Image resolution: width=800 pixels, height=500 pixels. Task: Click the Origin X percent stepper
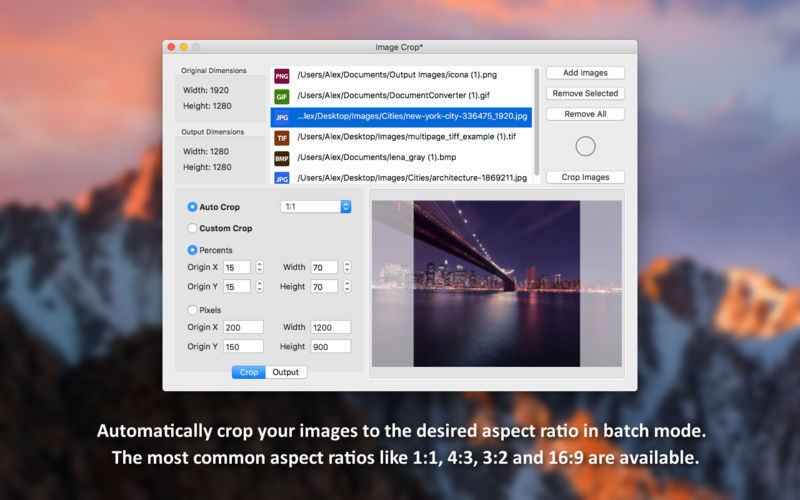pyautogui.click(x=260, y=267)
